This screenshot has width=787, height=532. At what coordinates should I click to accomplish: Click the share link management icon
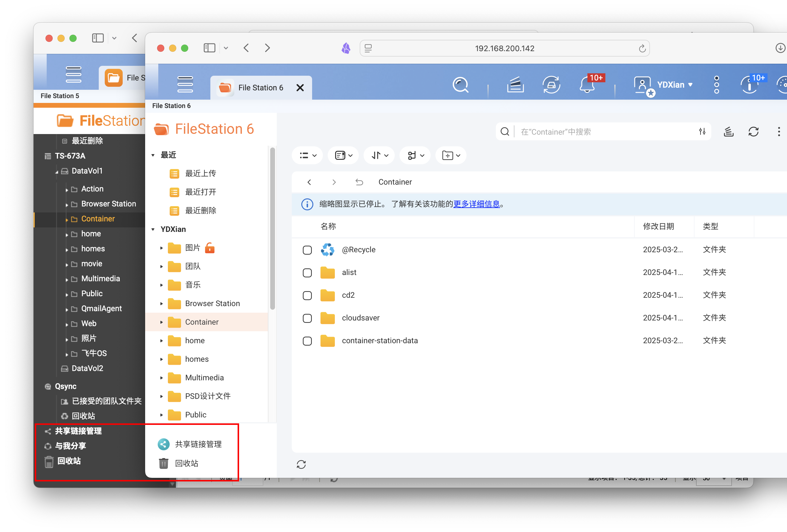164,444
